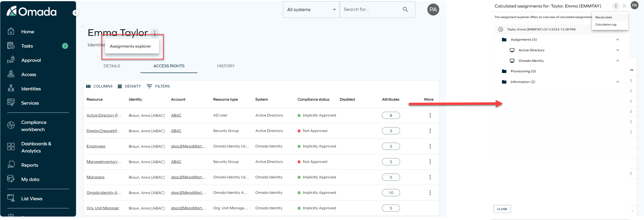Image resolution: width=644 pixels, height=220 pixels.
Task: Click the CLOSE button in assignments panel
Action: (x=502, y=209)
